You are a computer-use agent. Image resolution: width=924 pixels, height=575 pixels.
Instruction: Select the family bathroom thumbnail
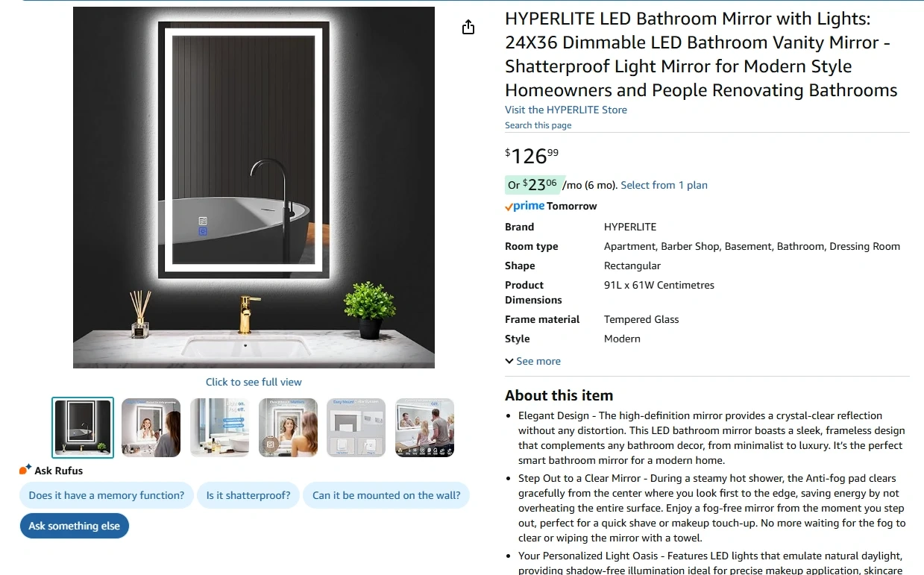424,427
